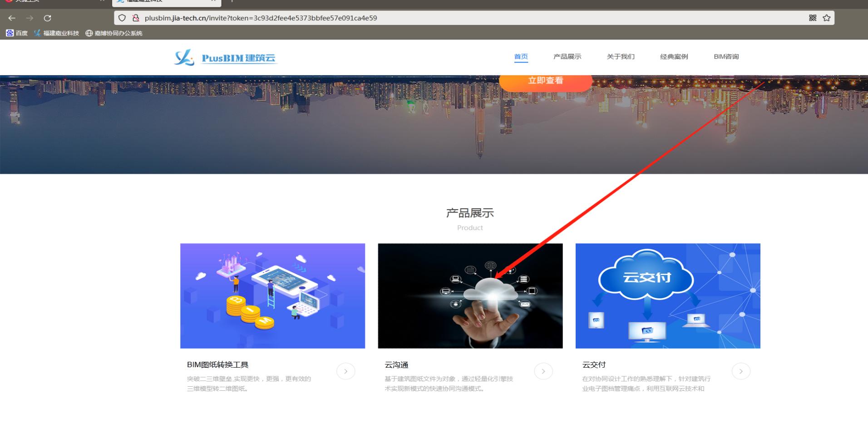Bookmark this page with star icon

click(x=827, y=18)
